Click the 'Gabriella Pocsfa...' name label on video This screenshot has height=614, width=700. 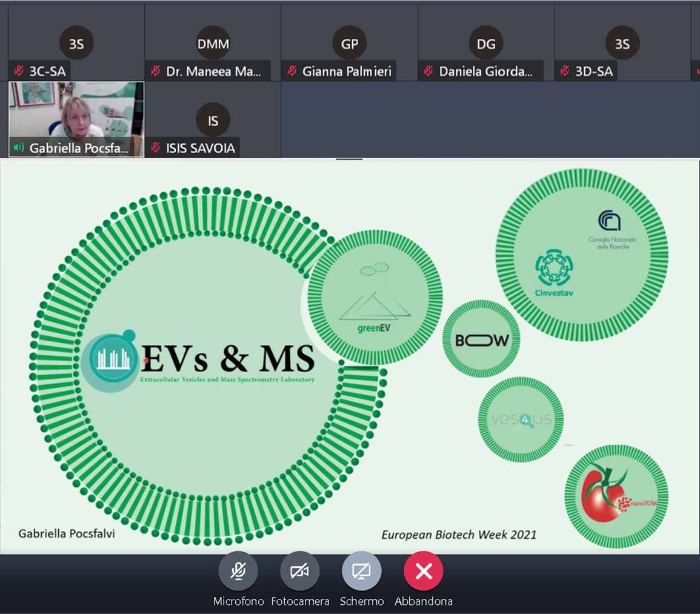(x=79, y=148)
